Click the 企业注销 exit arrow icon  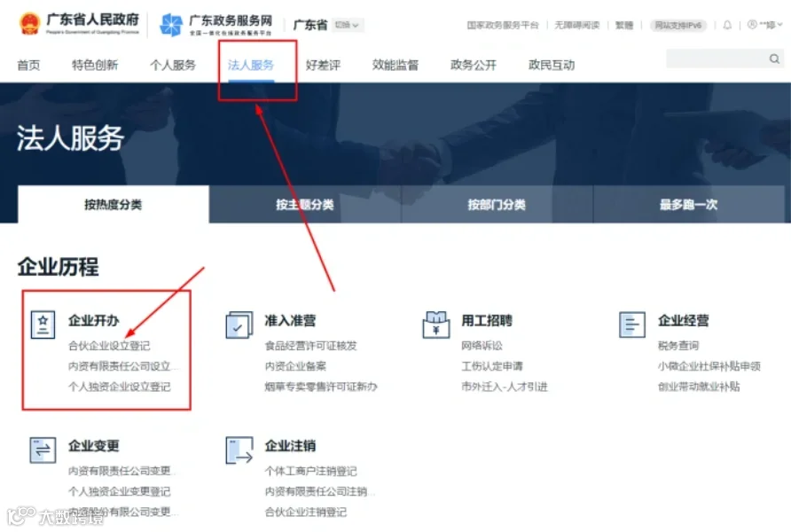click(239, 450)
